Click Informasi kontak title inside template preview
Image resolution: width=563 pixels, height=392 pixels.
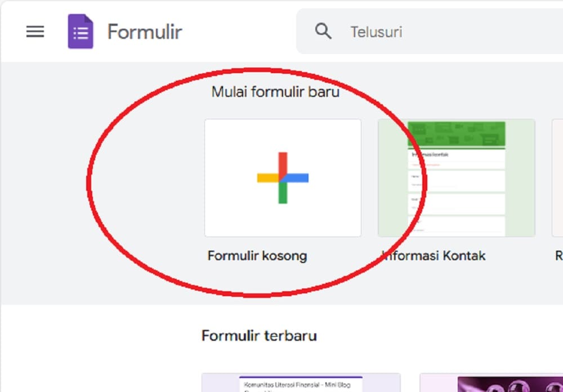click(430, 154)
